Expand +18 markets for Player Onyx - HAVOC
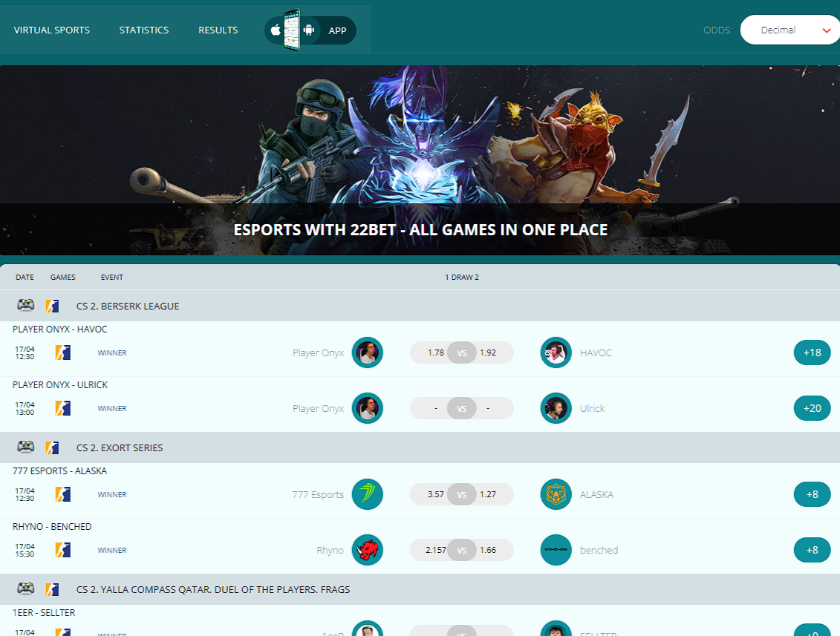840x636 pixels. 812,353
